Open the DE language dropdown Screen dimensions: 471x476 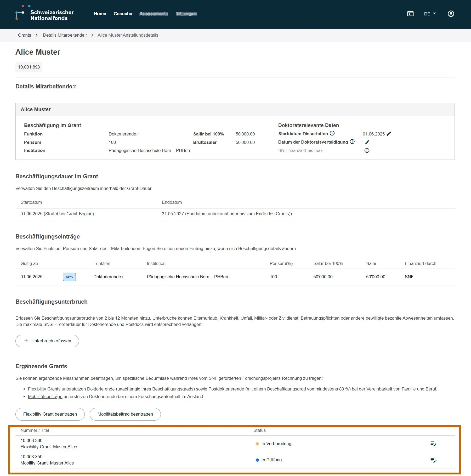pyautogui.click(x=430, y=14)
